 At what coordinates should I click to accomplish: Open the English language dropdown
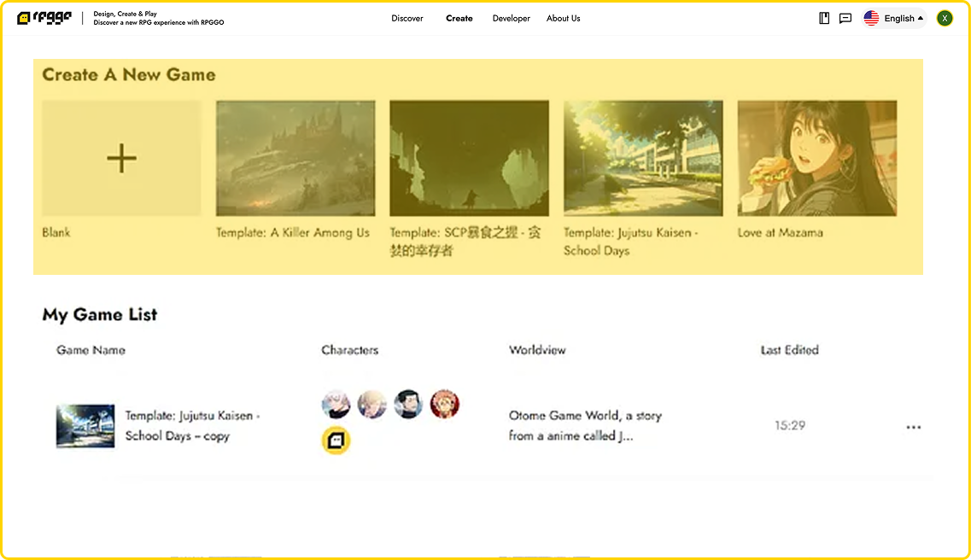pos(893,17)
